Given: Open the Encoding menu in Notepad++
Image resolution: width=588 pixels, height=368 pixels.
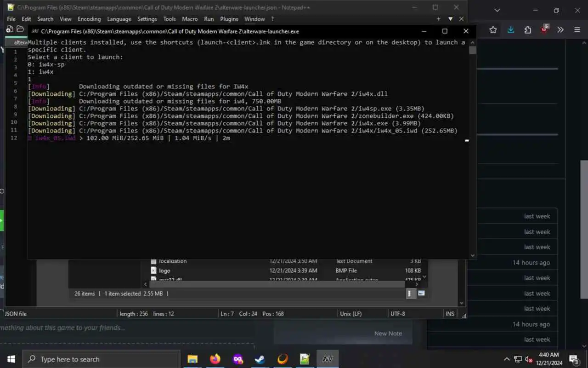Looking at the screenshot, I should click(x=89, y=19).
